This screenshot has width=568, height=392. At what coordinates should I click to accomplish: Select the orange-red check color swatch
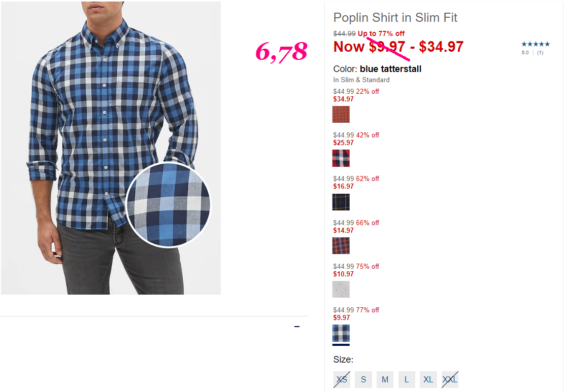pyautogui.click(x=341, y=115)
